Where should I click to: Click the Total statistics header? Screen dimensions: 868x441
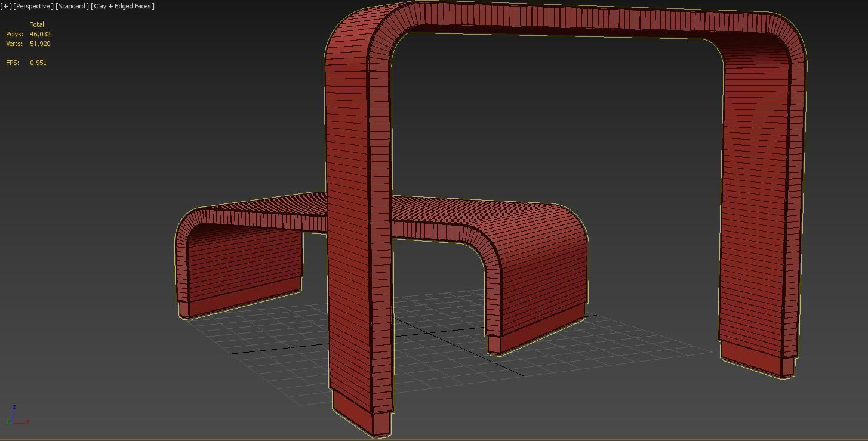[x=37, y=24]
